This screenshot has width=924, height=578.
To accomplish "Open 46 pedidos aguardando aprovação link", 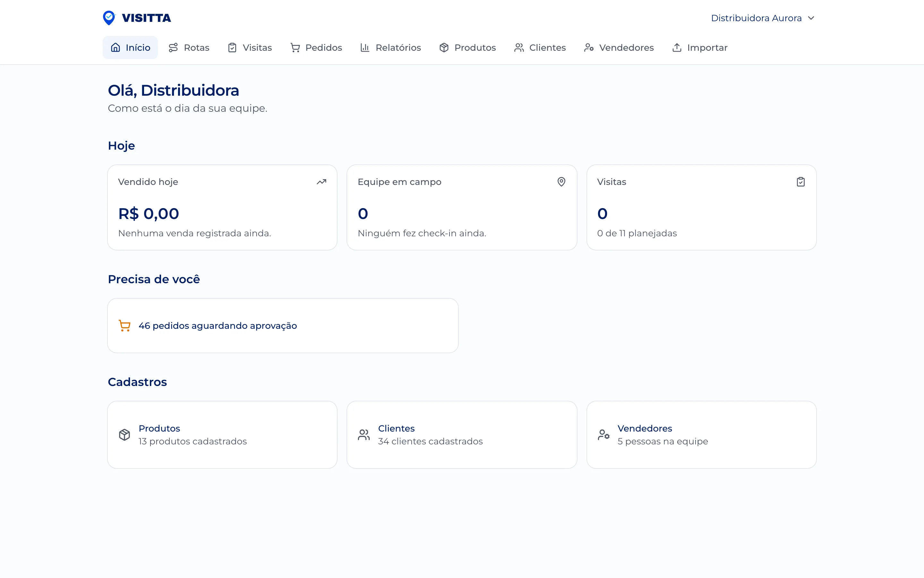I will (283, 326).
